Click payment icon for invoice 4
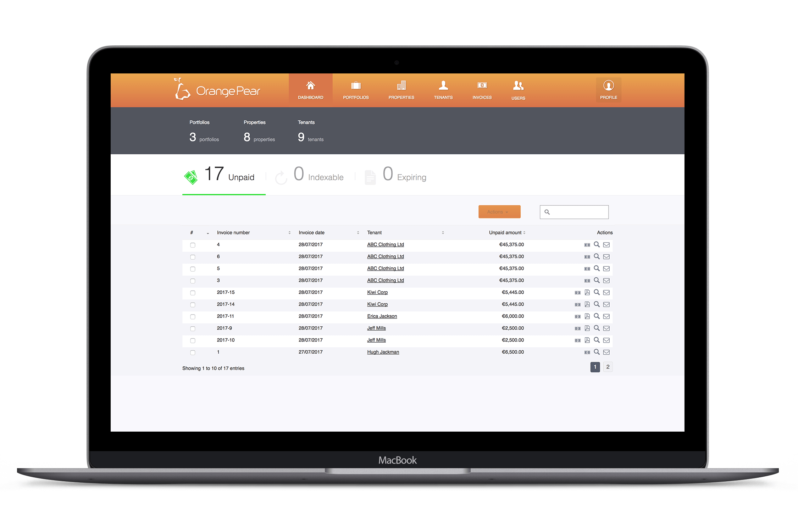This screenshot has width=798, height=532. click(587, 245)
